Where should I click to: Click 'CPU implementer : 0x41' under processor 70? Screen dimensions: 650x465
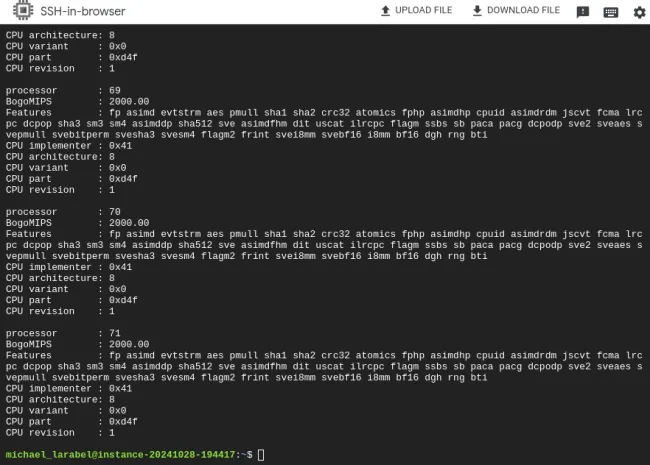tap(69, 267)
